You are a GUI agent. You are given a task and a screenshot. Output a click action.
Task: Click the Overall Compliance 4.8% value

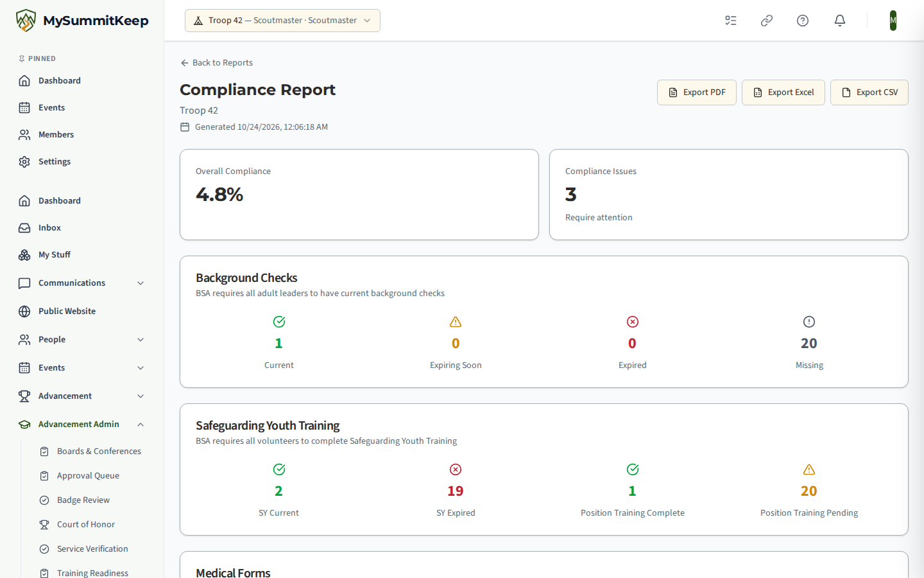pyautogui.click(x=219, y=194)
